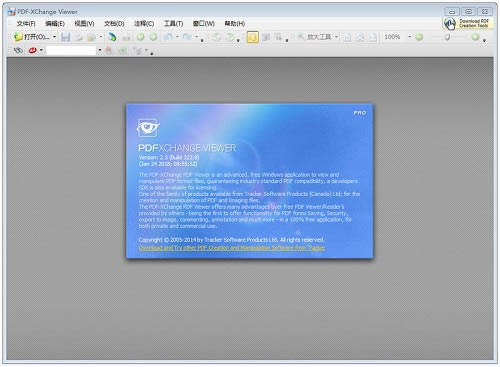The height and width of the screenshot is (367, 500).
Task: Click the Save disk icon
Action: (66, 37)
